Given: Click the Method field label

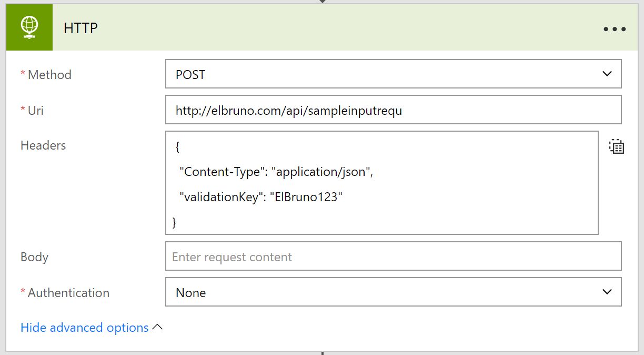Looking at the screenshot, I should click(49, 75).
